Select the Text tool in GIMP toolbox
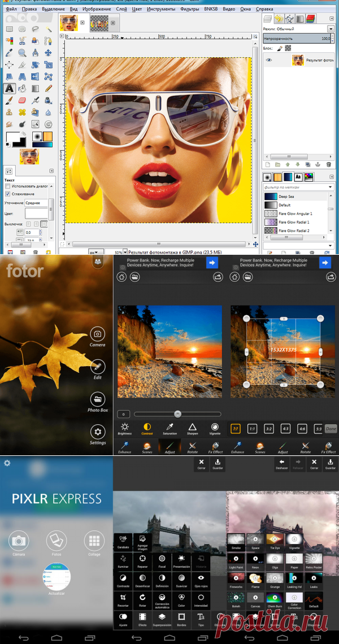Image resolution: width=339 pixels, height=644 pixels. click(9, 88)
